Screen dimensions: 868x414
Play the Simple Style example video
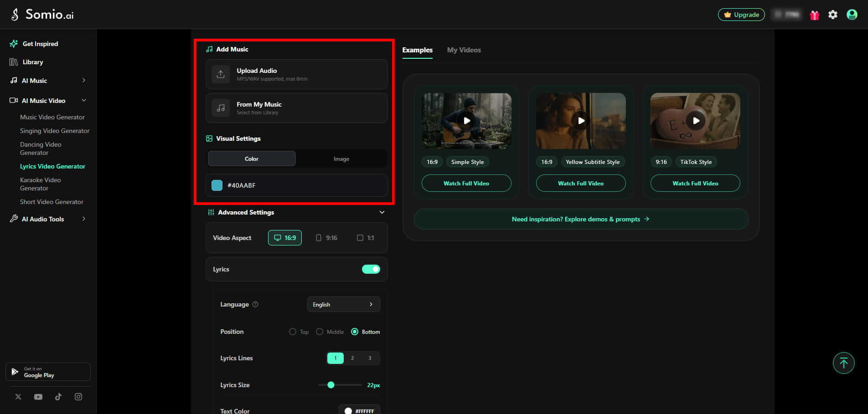(466, 121)
